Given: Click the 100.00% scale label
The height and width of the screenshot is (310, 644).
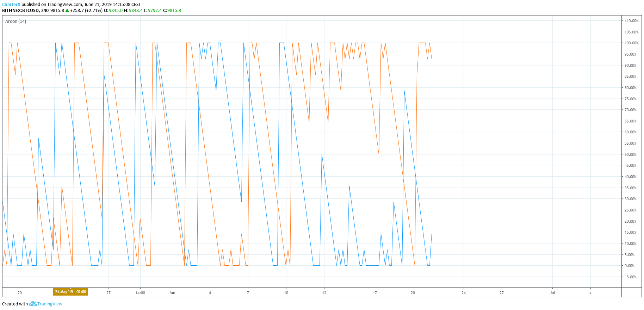Looking at the screenshot, I should pos(631,43).
